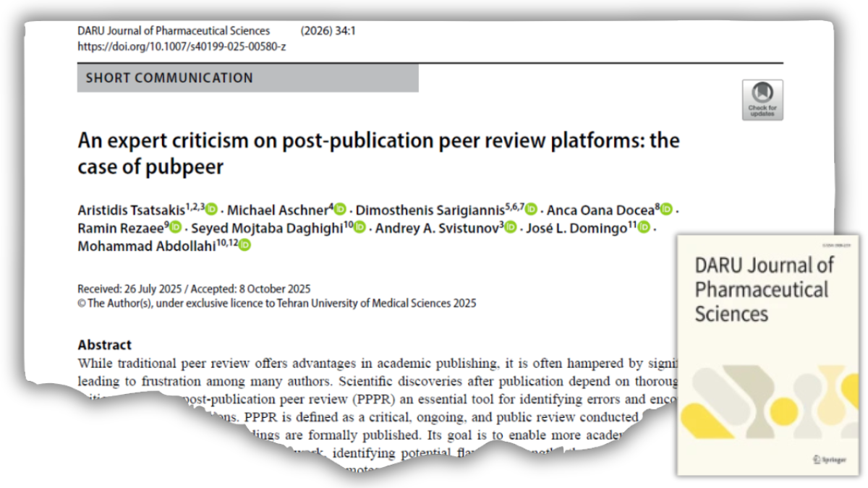Click the Abstract heading
The image size is (868, 488).
(x=104, y=345)
